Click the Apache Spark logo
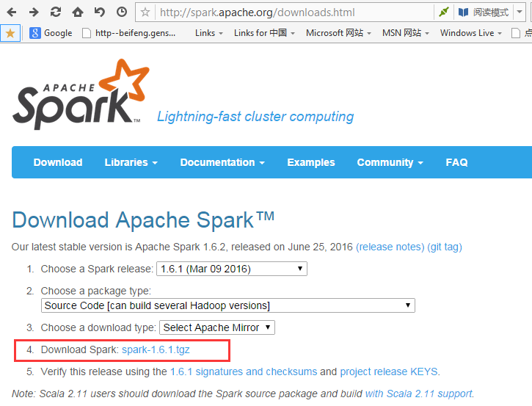 pyautogui.click(x=81, y=94)
